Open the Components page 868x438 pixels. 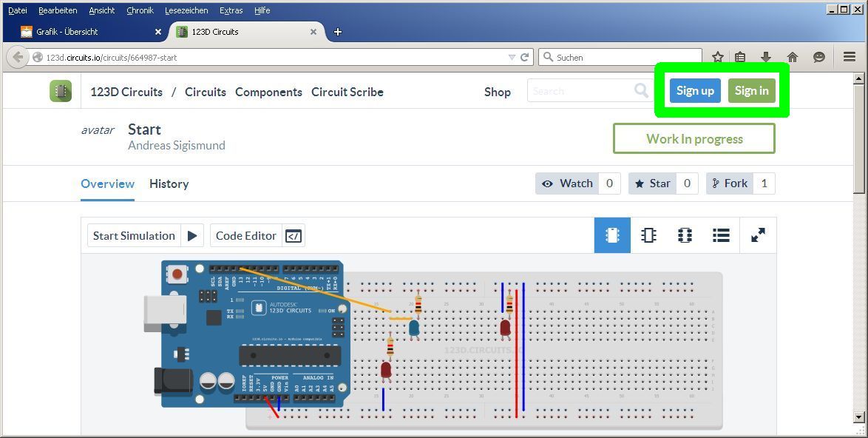point(268,92)
